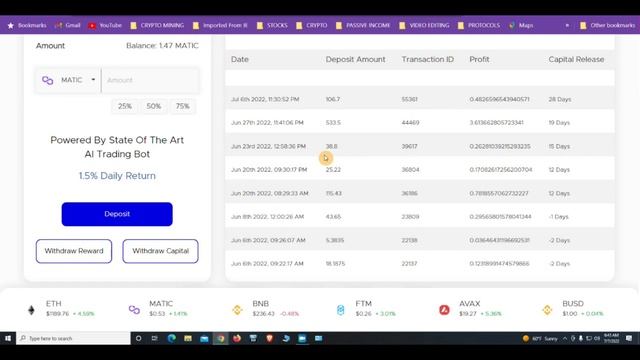Viewport: 640px width, 360px height.
Task: Select transaction ID 55361 cell
Action: tap(409, 99)
